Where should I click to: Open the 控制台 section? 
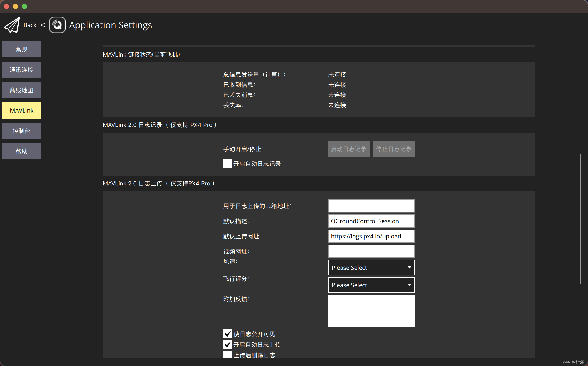click(x=21, y=131)
